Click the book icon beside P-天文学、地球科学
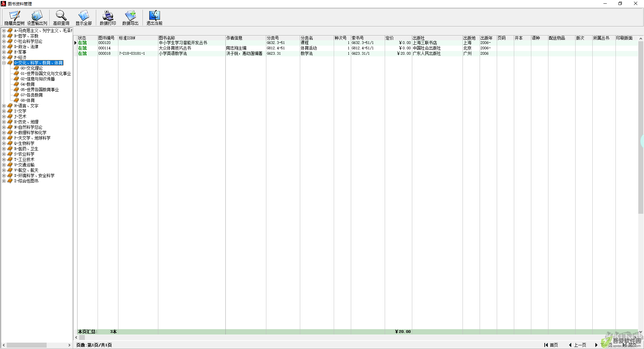 pos(10,138)
